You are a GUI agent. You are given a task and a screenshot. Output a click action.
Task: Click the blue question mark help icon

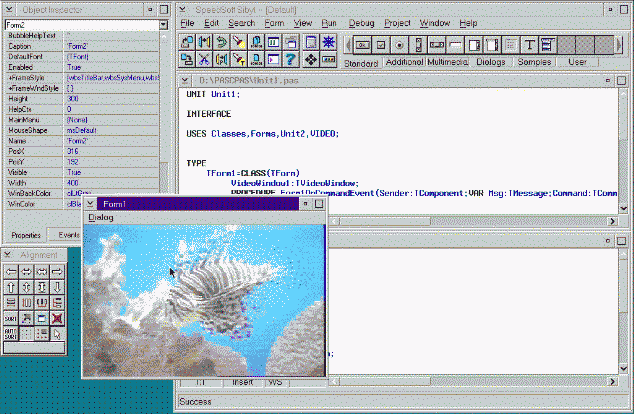pyautogui.click(x=290, y=60)
